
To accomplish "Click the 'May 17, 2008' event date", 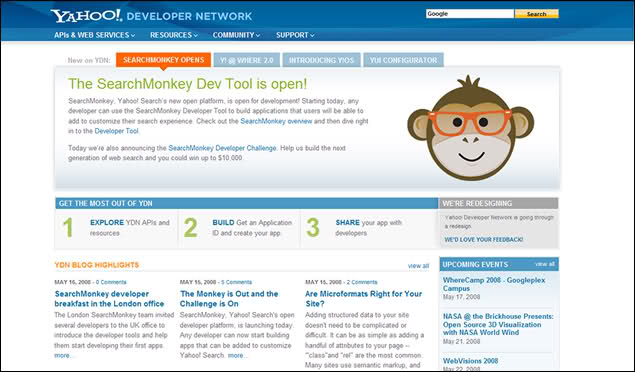I will (x=461, y=297).
